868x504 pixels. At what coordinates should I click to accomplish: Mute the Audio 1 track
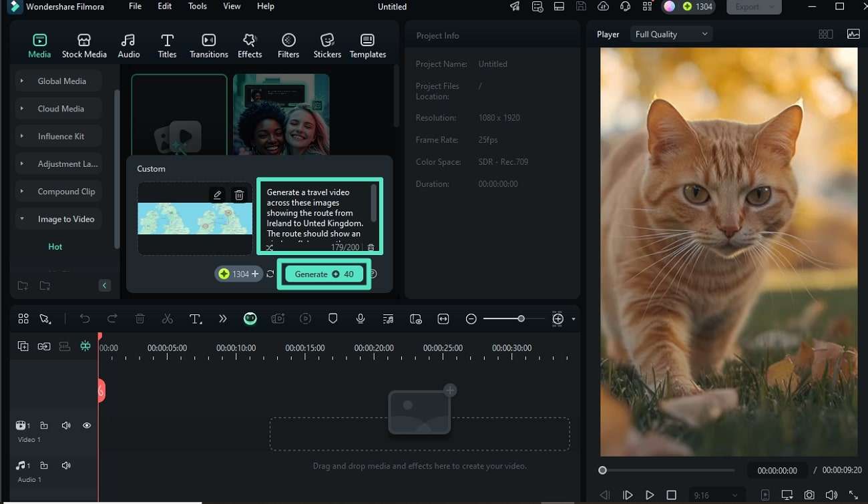[66, 465]
